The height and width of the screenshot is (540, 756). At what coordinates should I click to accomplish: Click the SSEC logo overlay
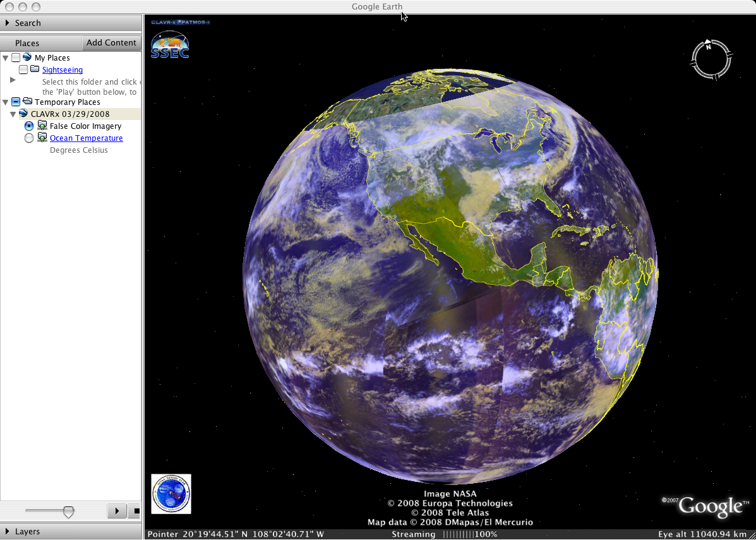(170, 45)
